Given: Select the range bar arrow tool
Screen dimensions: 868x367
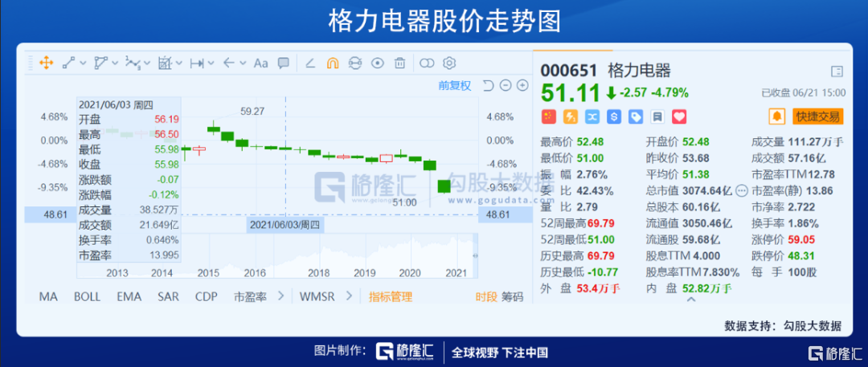Looking at the screenshot, I should 197,63.
